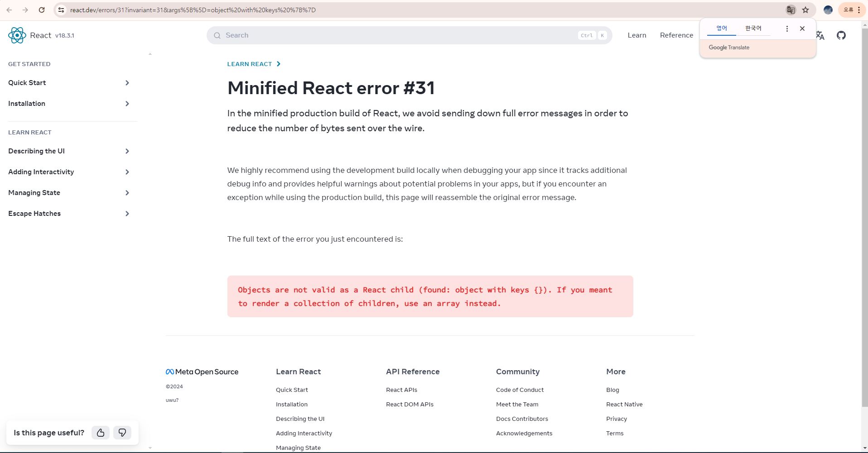
Task: Open the GitHub repository icon
Action: [x=841, y=35]
